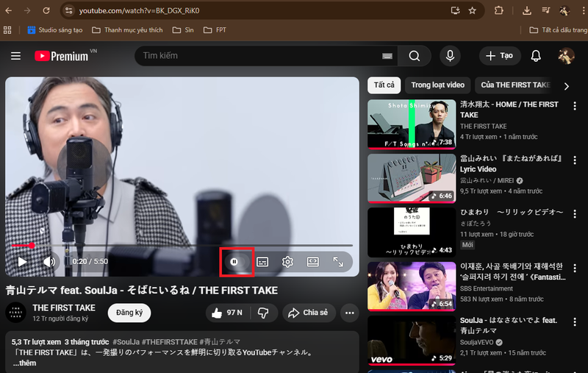This screenshot has height=373, width=588.
Task: Mute the video volume icon
Action: click(49, 262)
